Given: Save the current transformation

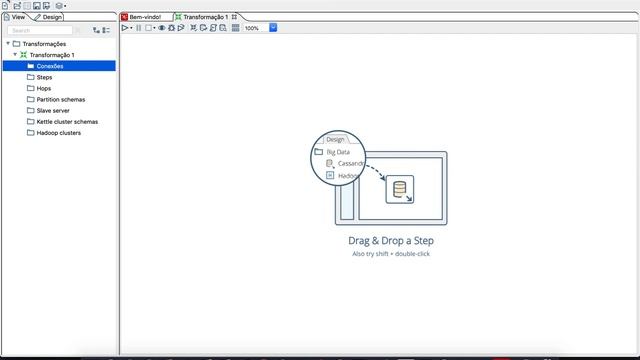Looking at the screenshot, I should click(x=37, y=6).
